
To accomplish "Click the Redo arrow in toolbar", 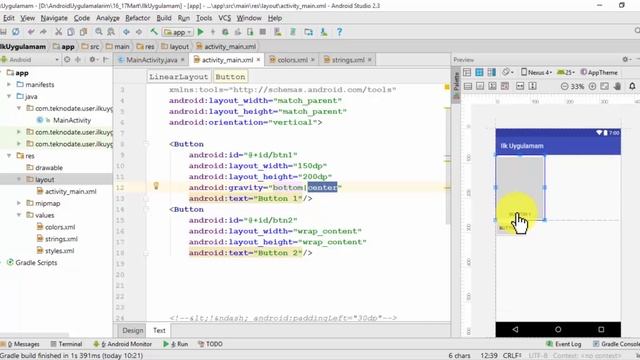I will pos(43,32).
